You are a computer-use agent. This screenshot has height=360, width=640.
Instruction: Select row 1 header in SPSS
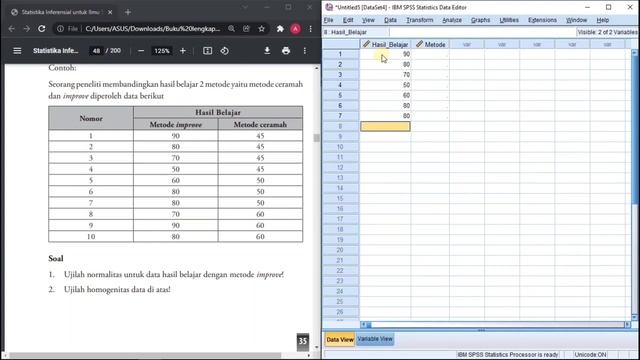[x=340, y=54]
